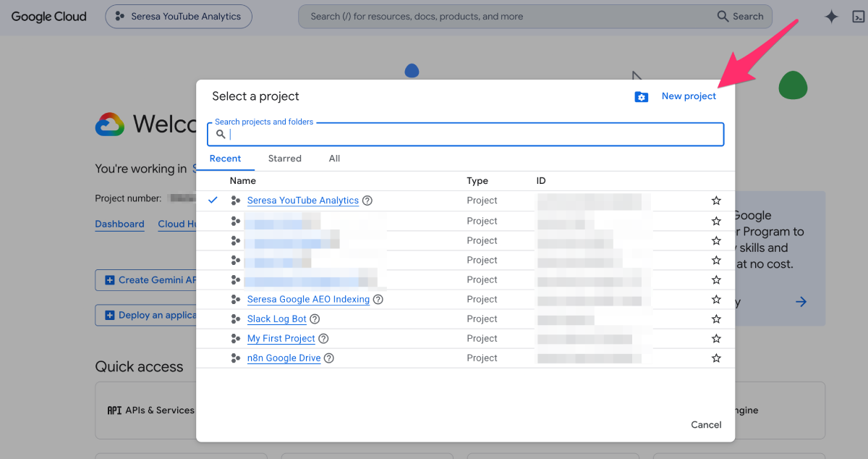Show help icon beside My First Project

323,338
